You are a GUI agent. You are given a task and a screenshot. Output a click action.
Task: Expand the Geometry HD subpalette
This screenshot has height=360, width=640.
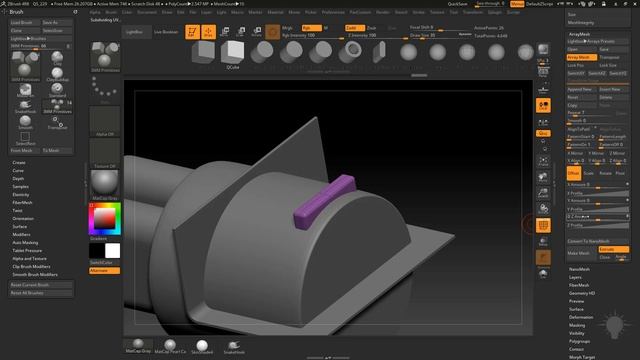pyautogui.click(x=582, y=293)
